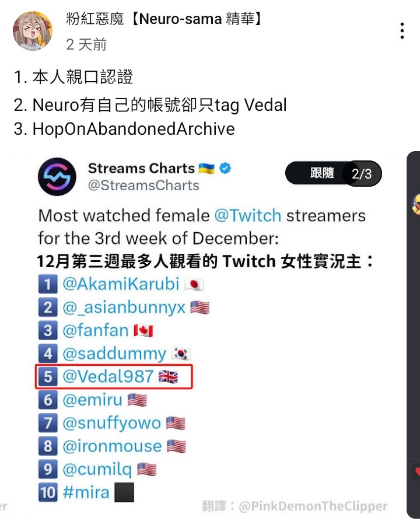420x528 pixels.
Task: Tap the UK flag next to Vedal987
Action: [168, 377]
